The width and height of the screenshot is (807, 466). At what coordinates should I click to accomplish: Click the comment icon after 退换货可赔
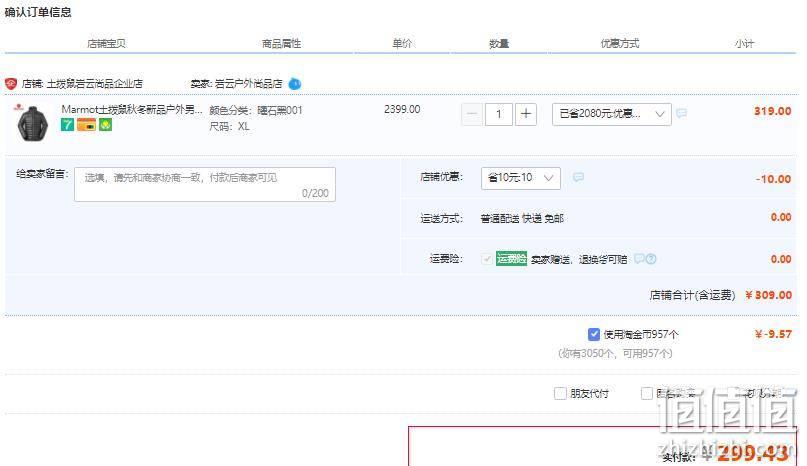639,258
